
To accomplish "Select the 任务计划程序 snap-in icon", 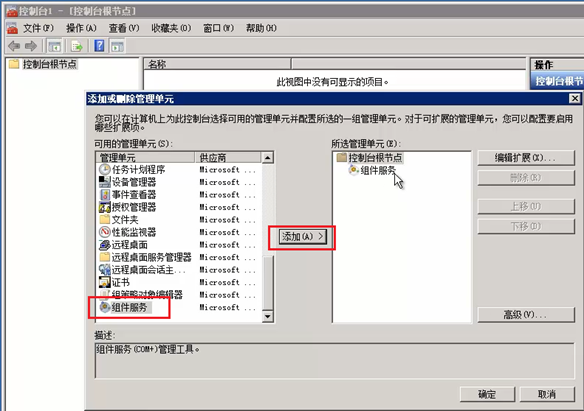I will [x=105, y=169].
